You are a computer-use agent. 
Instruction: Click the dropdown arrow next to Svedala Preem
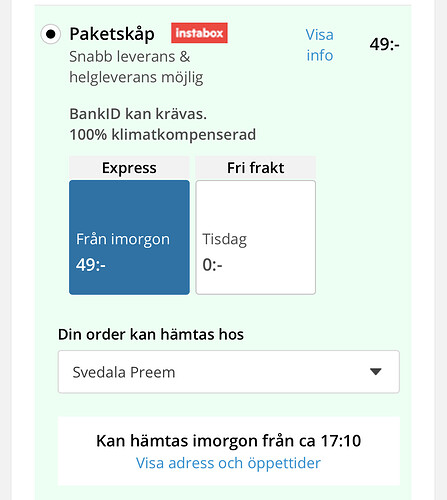click(376, 372)
